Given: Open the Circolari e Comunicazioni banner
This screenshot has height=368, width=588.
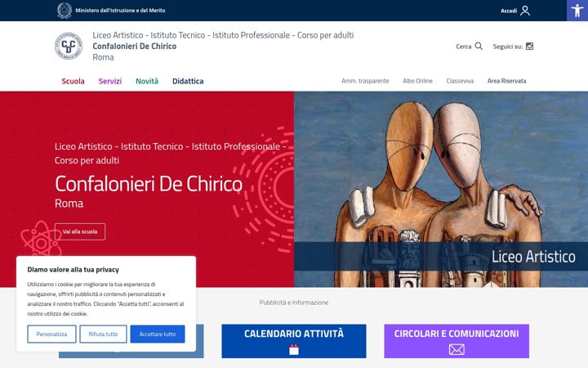Looking at the screenshot, I should [x=457, y=341].
